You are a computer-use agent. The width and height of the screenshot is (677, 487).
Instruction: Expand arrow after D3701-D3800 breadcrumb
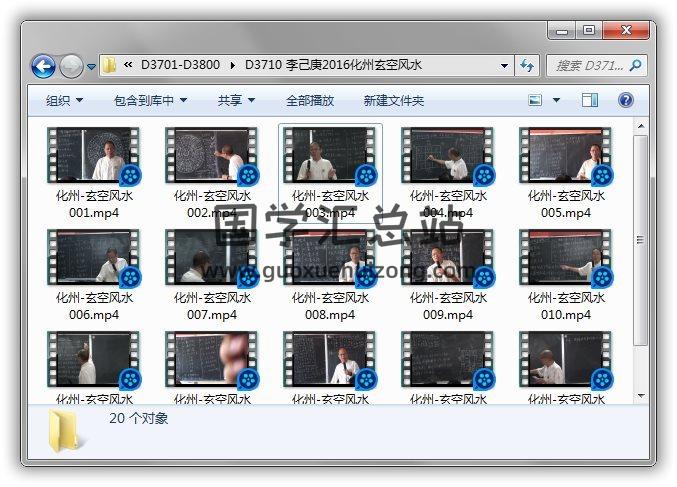coord(233,66)
